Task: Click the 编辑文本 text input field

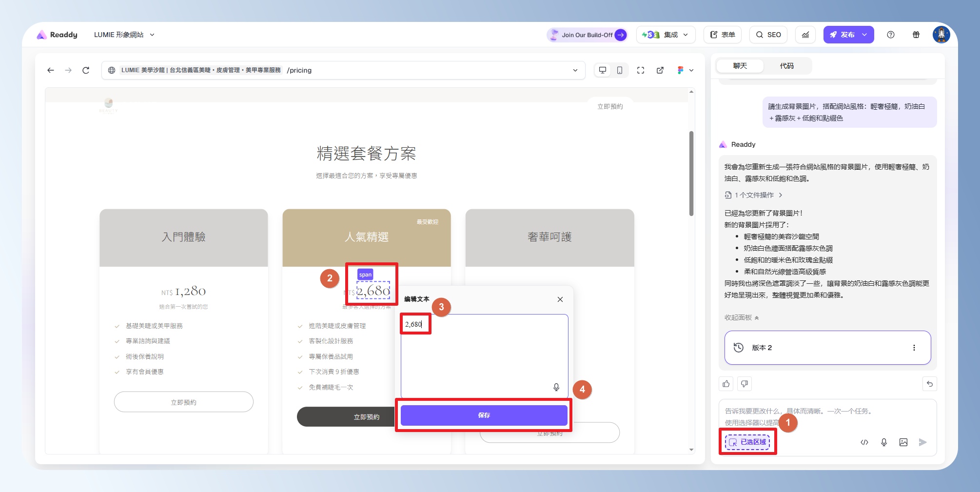Action: 484,356
